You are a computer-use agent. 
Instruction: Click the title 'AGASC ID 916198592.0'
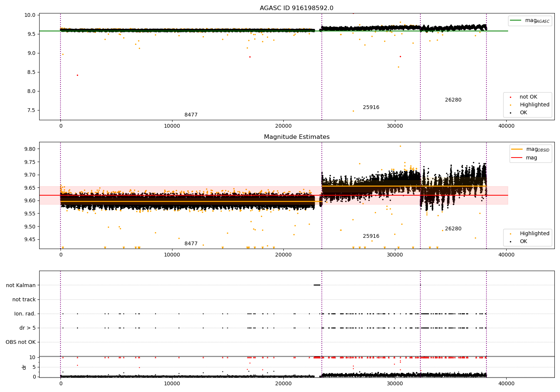coord(296,8)
